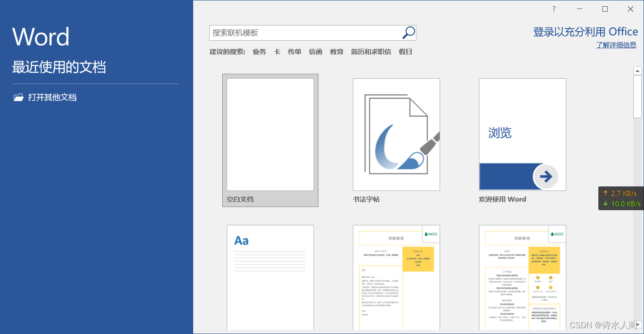Viewport: 644px width, 334px height.
Task: Open the 简历和求职信 suggestion
Action: point(371,51)
